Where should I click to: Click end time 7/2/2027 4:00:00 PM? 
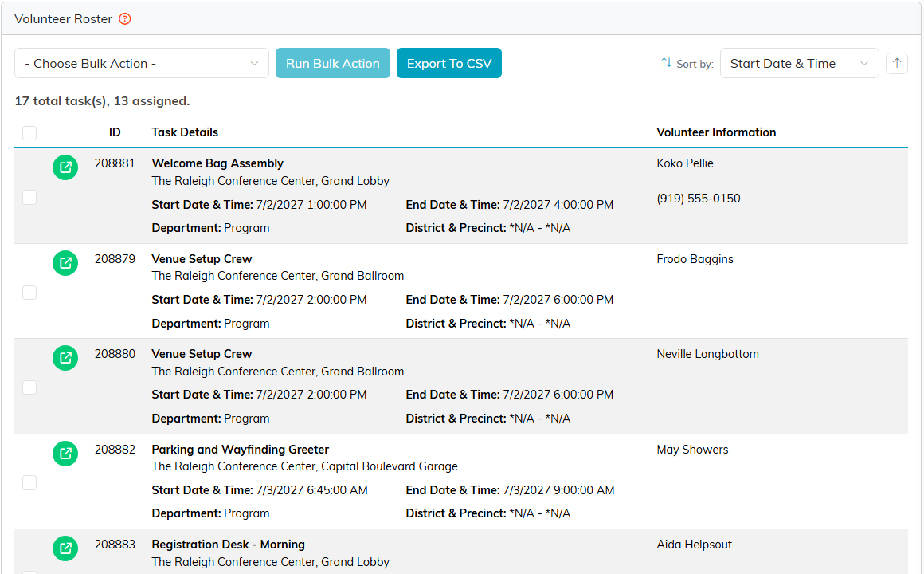pos(558,205)
